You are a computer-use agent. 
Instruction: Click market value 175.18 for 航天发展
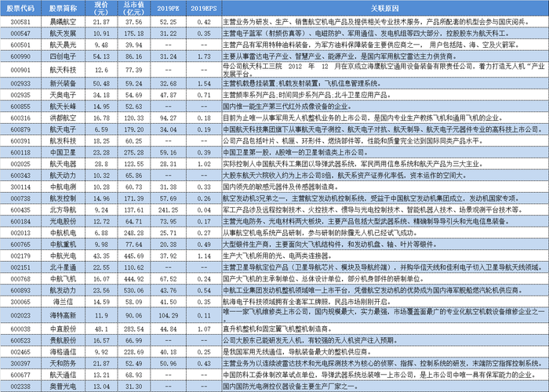pos(134,34)
